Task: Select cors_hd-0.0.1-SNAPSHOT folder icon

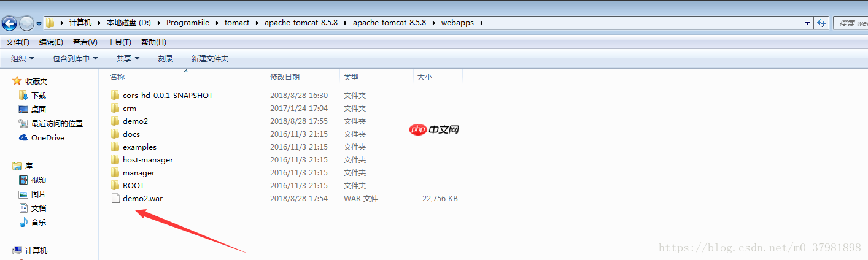Action: [x=115, y=95]
